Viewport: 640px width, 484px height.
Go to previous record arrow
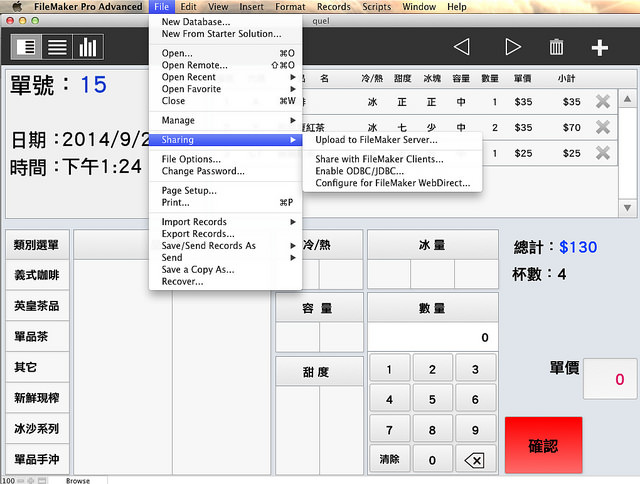pyautogui.click(x=462, y=47)
